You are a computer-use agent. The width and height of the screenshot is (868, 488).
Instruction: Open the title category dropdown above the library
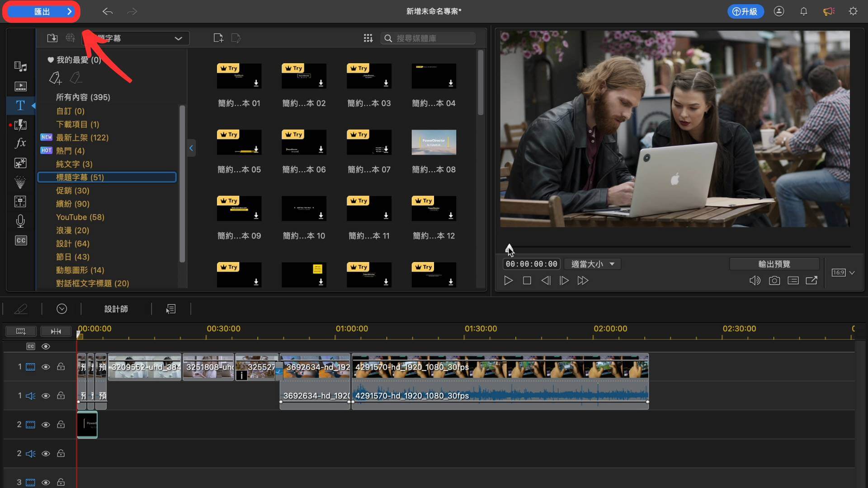[x=136, y=38]
